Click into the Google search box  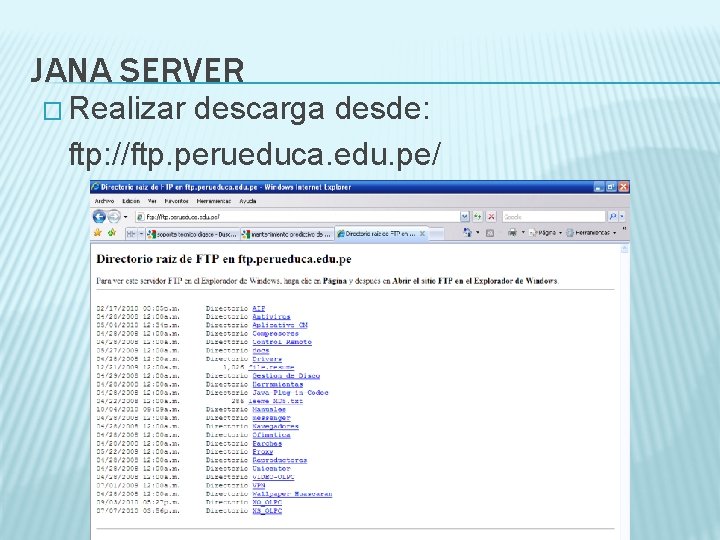point(553,216)
